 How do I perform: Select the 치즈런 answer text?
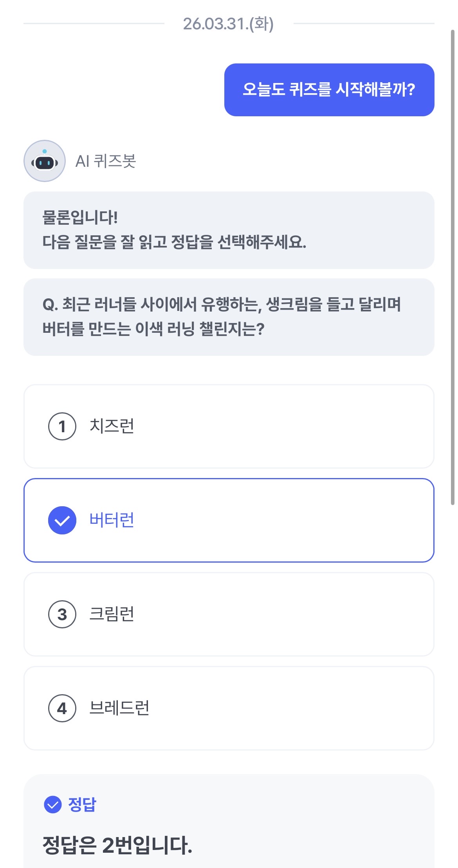(112, 426)
